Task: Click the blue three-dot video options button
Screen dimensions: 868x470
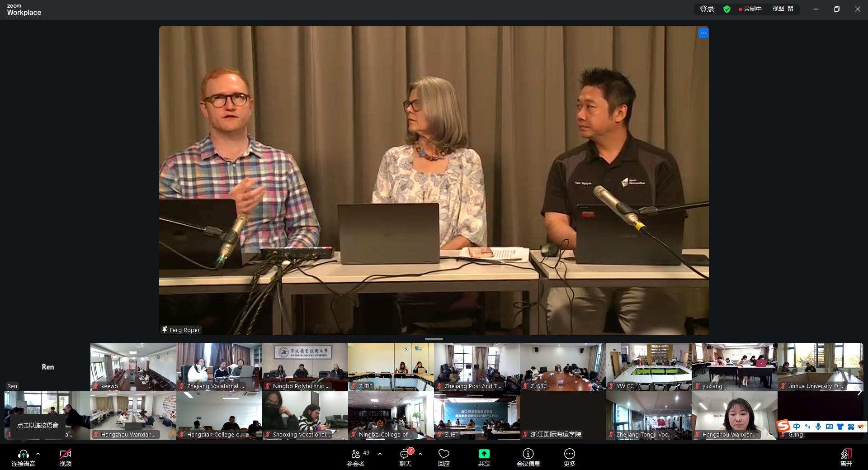Action: (x=703, y=33)
